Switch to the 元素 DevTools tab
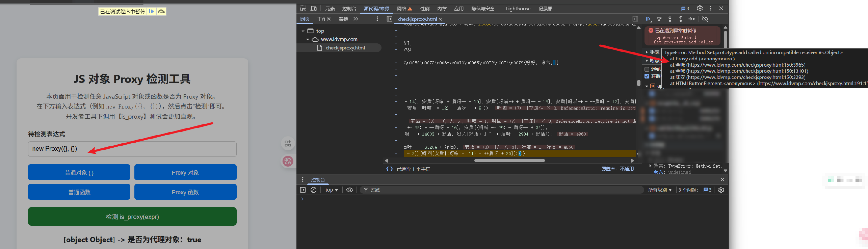Image resolution: width=868 pixels, height=249 pixels. [330, 9]
